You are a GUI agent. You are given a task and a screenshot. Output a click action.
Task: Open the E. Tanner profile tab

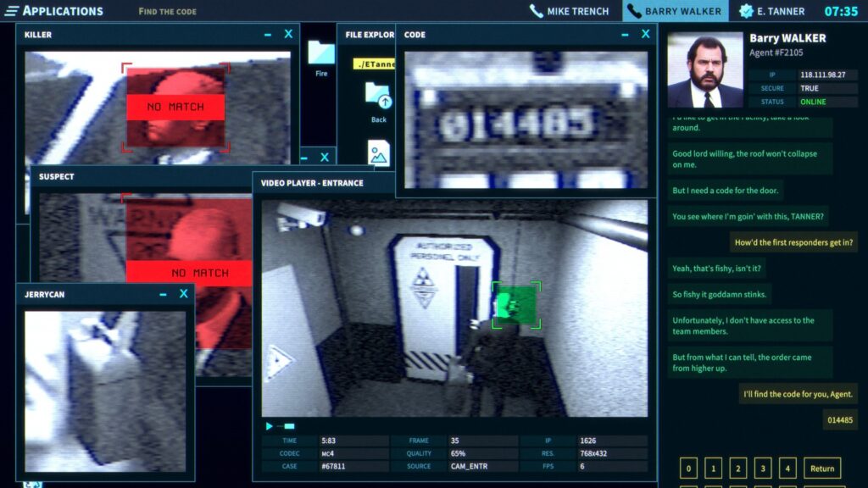coord(771,11)
